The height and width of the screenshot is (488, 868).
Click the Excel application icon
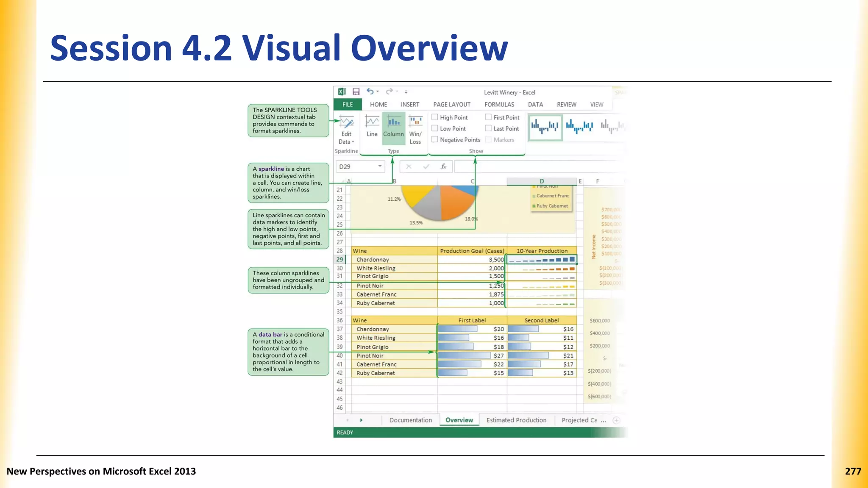(x=342, y=91)
